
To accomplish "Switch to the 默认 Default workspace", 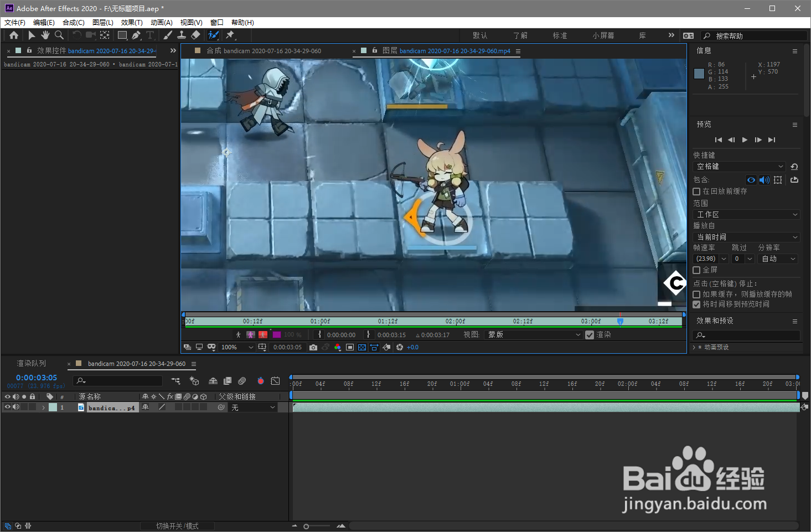I will [480, 35].
